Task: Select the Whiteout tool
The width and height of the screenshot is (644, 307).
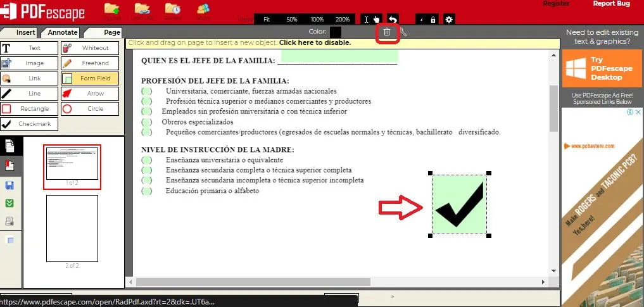Action: (x=90, y=48)
